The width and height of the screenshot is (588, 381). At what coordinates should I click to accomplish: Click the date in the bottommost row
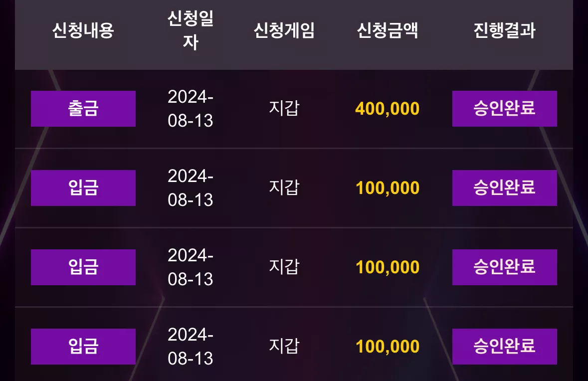pyautogui.click(x=191, y=347)
